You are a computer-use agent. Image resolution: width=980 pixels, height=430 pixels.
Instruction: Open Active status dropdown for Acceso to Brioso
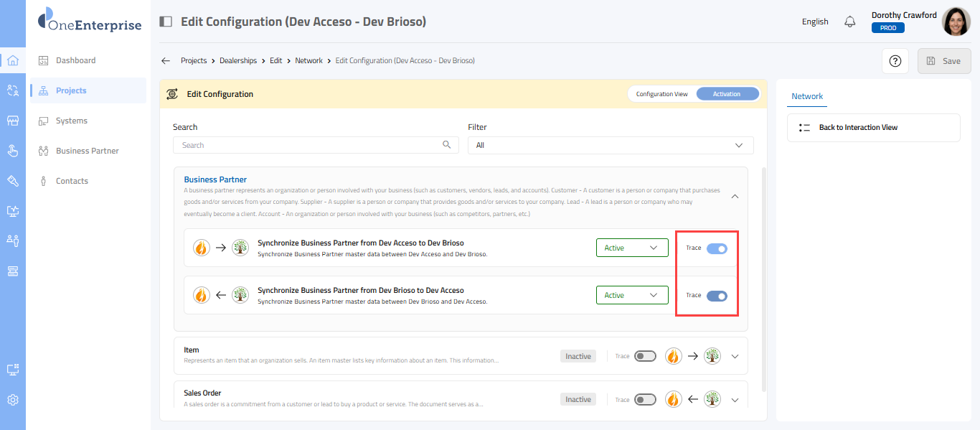point(631,248)
